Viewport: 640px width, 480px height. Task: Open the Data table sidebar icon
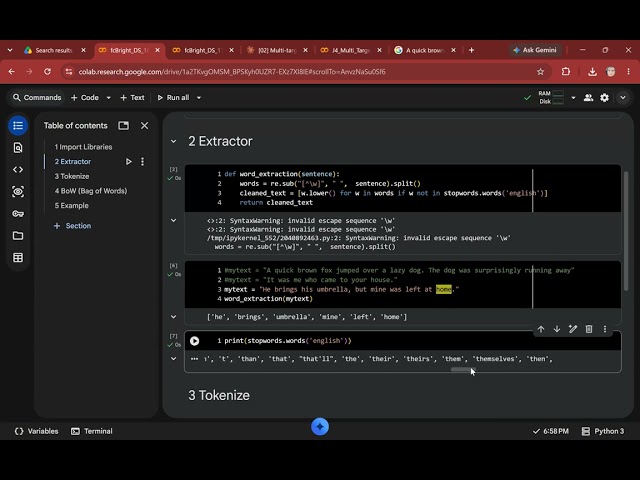point(18,258)
